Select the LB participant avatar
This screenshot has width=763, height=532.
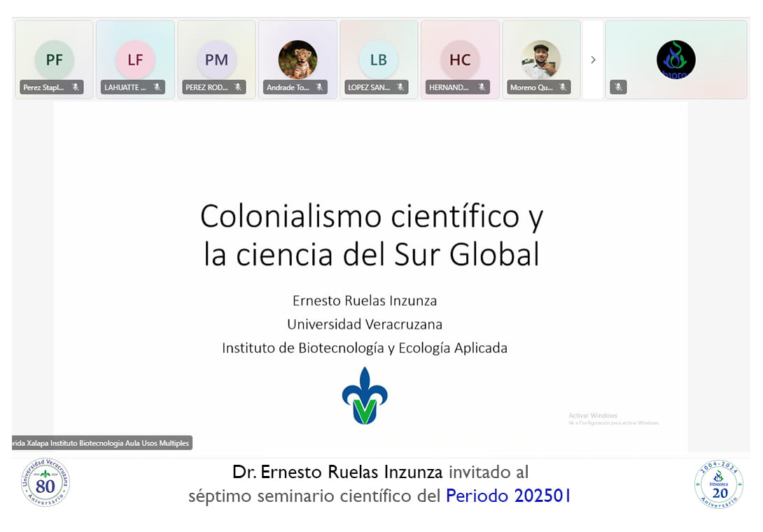point(379,59)
